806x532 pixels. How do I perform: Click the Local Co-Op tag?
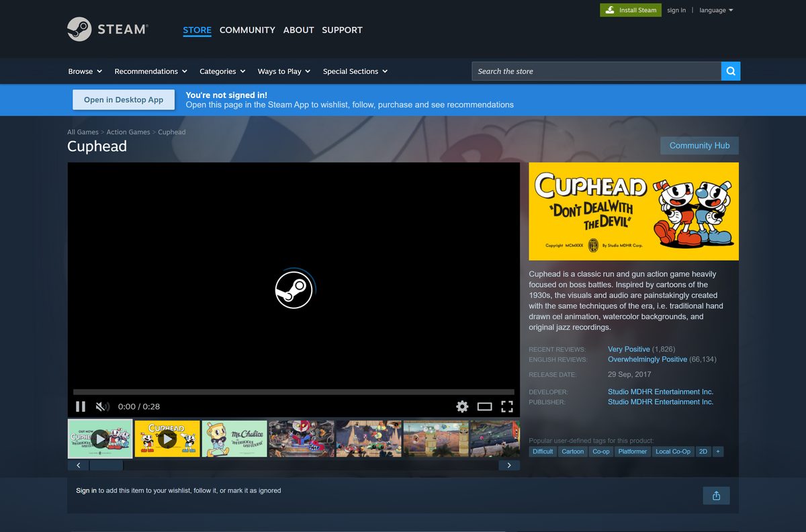coord(673,451)
